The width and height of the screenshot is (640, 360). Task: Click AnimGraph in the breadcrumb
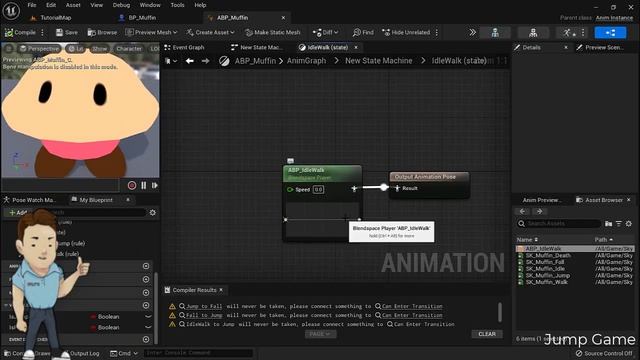pos(307,61)
